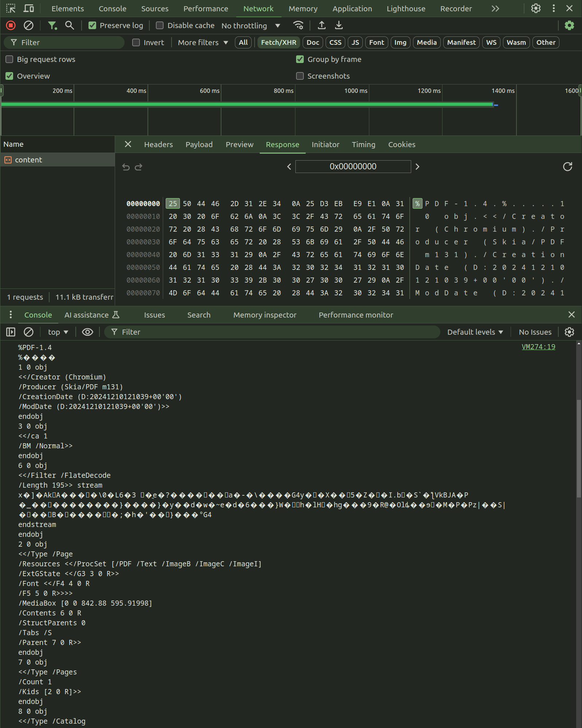
Task: Redo edit in hex viewer
Action: point(138,167)
